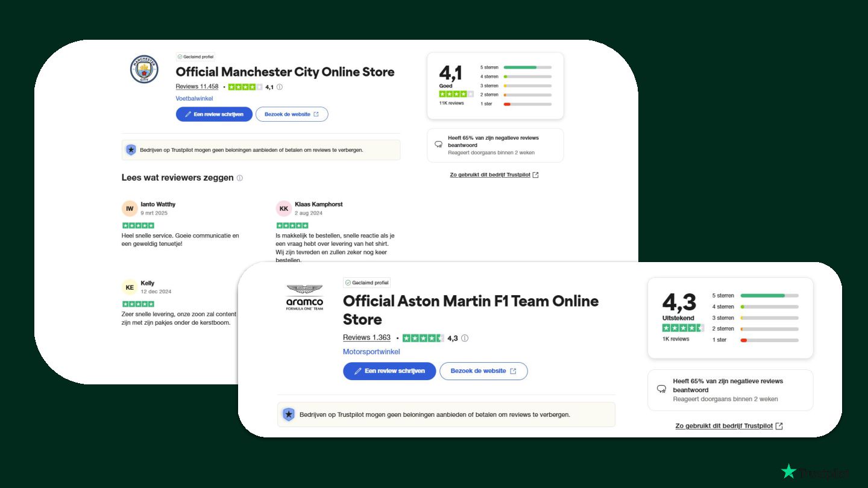Screen dimensions: 868x488
Task: Click Manchester City '11K reviews' text
Action: pos(451,103)
